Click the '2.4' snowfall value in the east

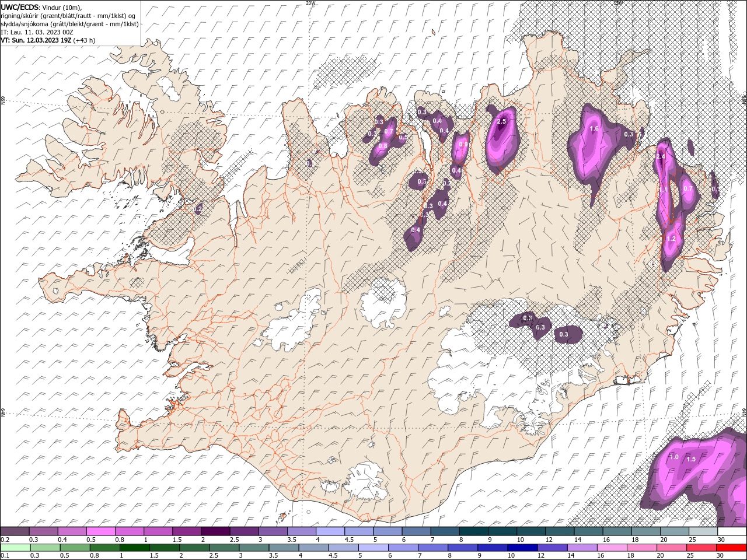661,157
